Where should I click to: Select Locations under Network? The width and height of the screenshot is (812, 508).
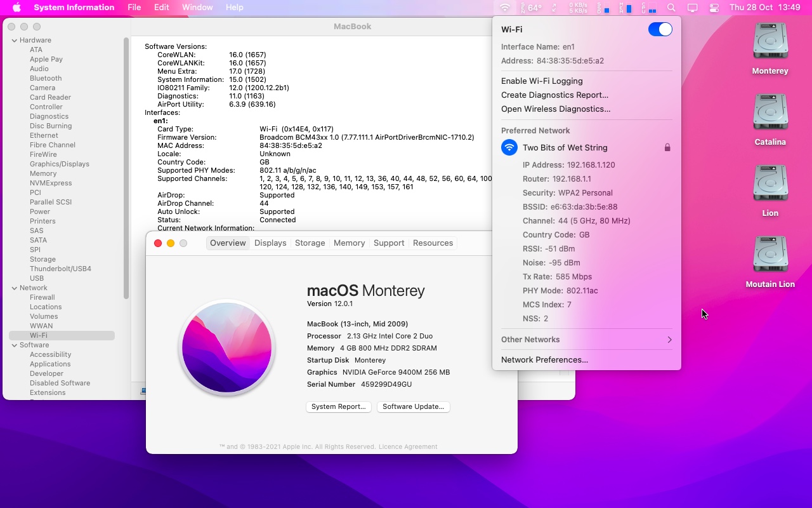[x=46, y=307]
